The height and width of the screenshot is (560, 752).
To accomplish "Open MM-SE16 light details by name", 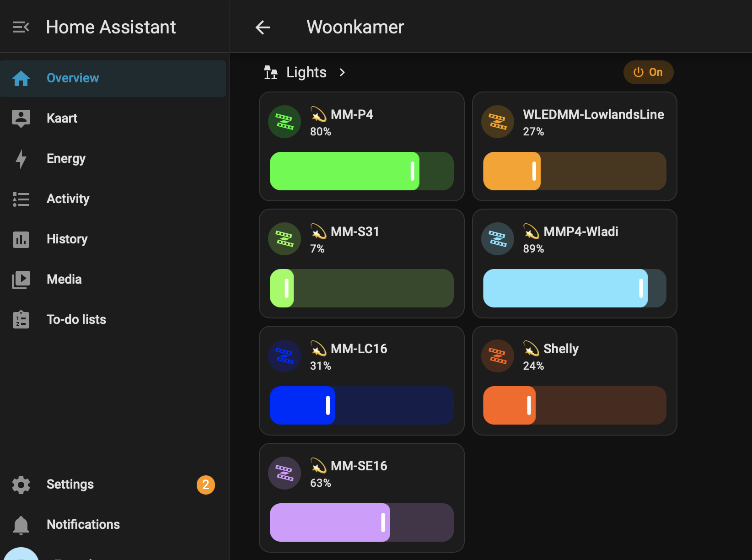I will pyautogui.click(x=359, y=466).
